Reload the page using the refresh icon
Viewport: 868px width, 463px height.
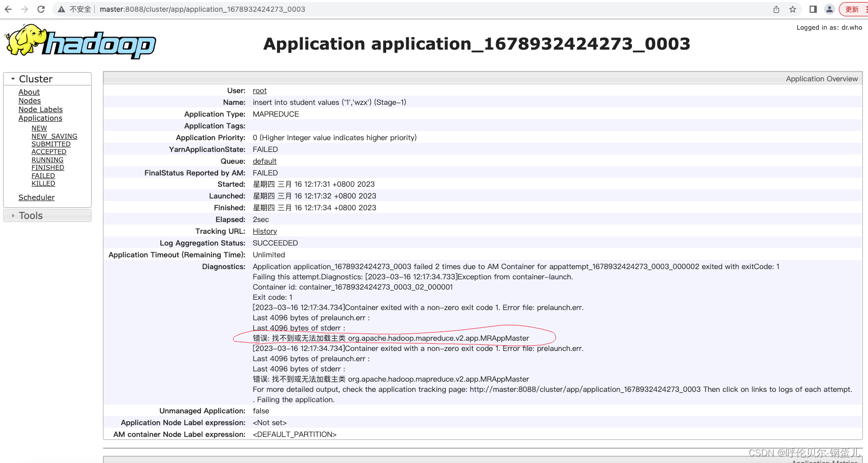click(41, 9)
